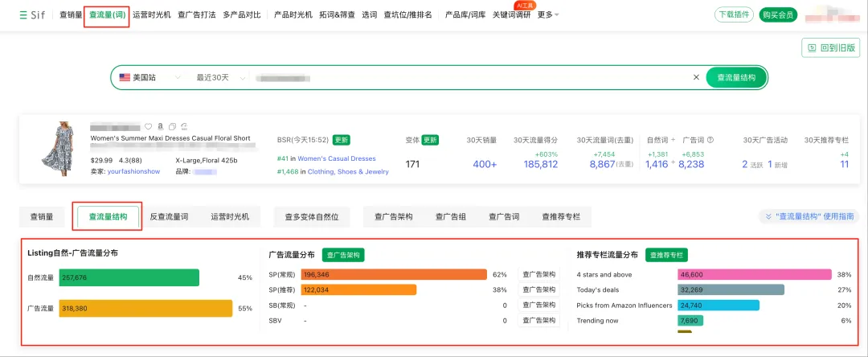Screen dimensions: 868x357
Task: Open 产品时光机 in top navigation
Action: [293, 15]
